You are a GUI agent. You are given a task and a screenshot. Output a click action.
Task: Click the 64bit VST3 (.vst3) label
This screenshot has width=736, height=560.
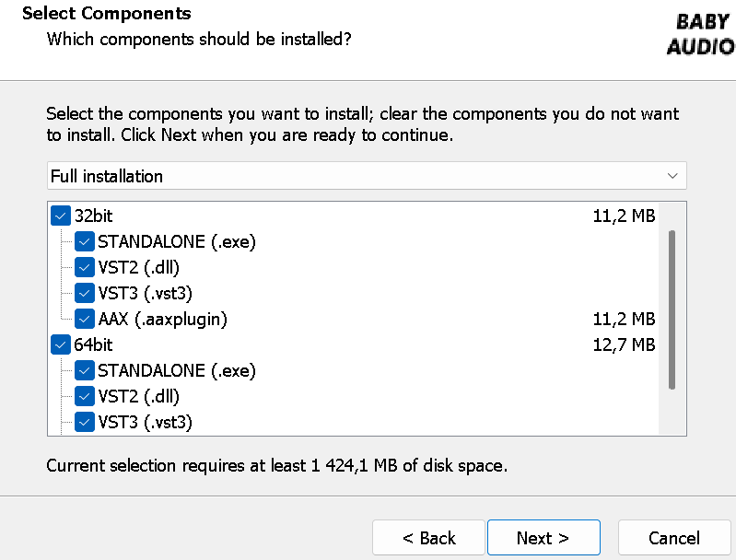coord(145,423)
